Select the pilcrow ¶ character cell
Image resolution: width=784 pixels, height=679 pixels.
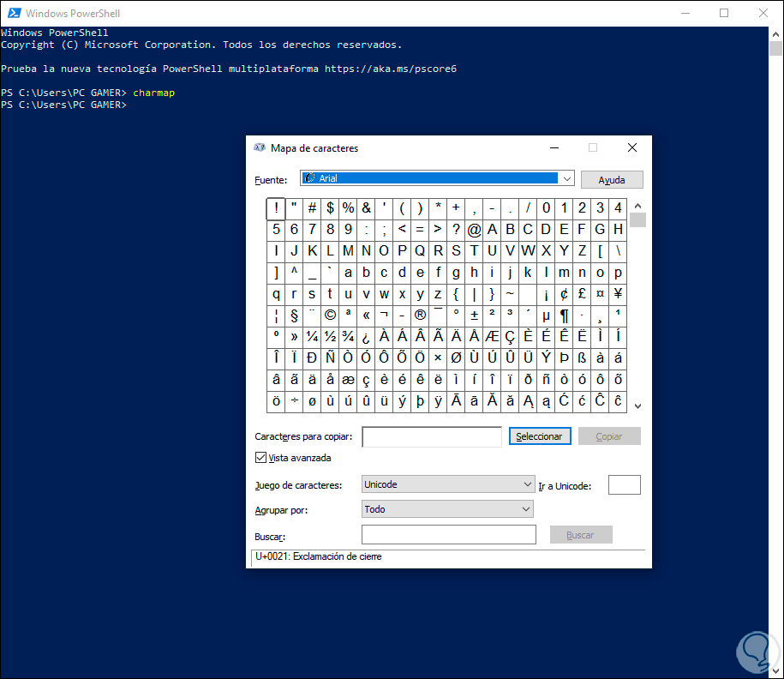[564, 315]
